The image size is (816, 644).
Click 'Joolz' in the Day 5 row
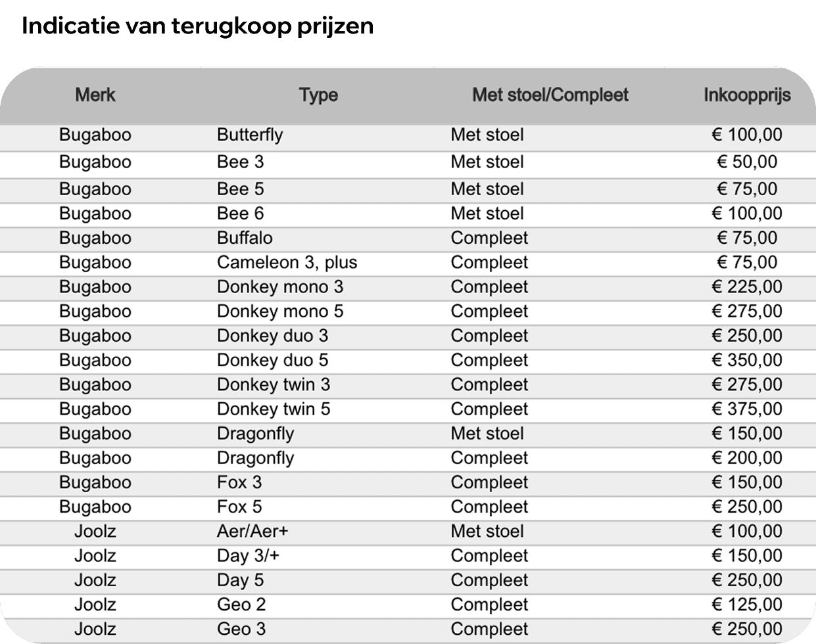[95, 580]
